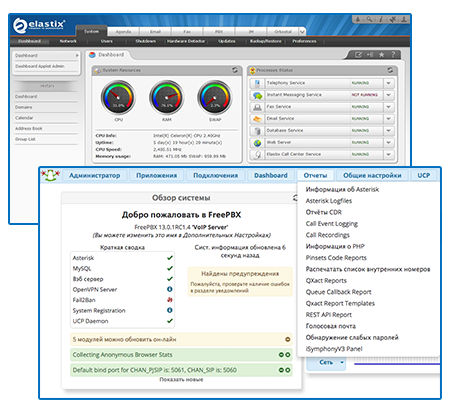The height and width of the screenshot is (410, 450).
Task: Expand the Instant Messaging Service dropdown
Action: tap(389, 95)
